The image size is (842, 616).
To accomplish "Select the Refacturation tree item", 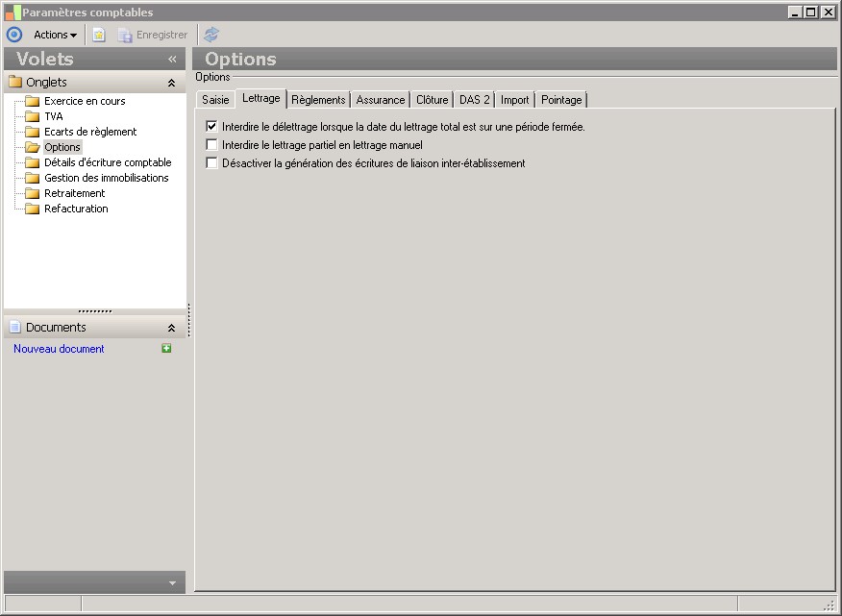I will 76,209.
